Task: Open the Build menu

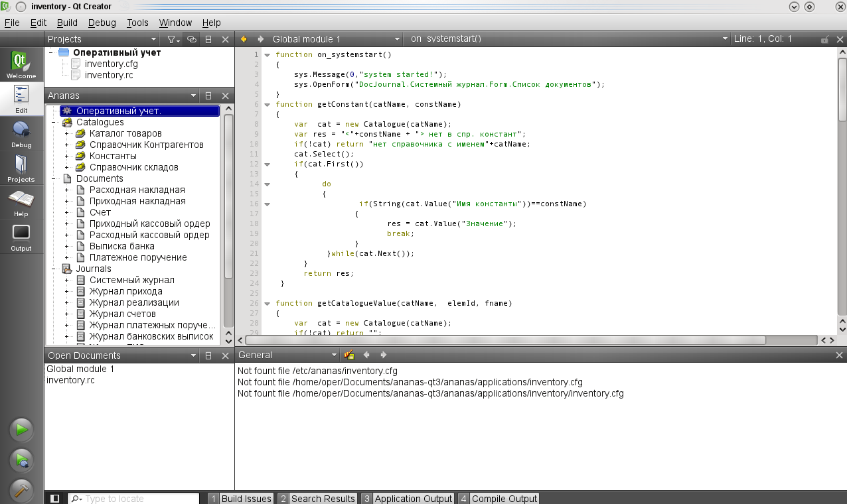Action: click(x=67, y=23)
